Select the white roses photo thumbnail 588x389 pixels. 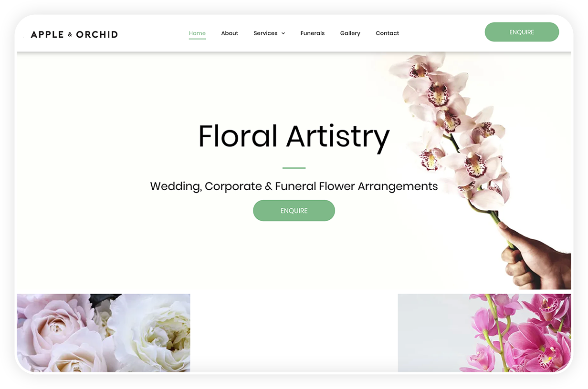104,333
